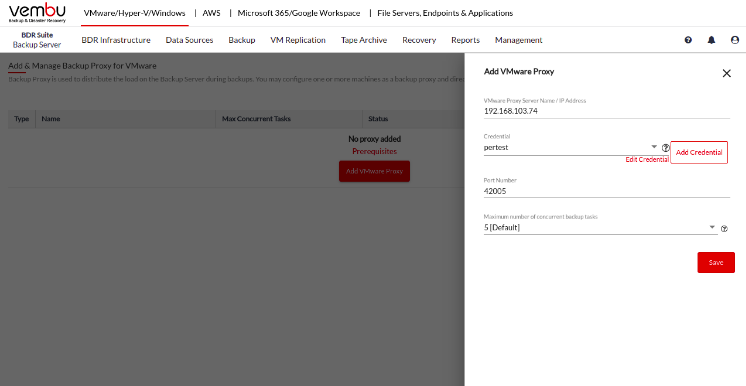Click the VMware Proxy Server IP Address field
The height and width of the screenshot is (386, 746).
(607, 111)
